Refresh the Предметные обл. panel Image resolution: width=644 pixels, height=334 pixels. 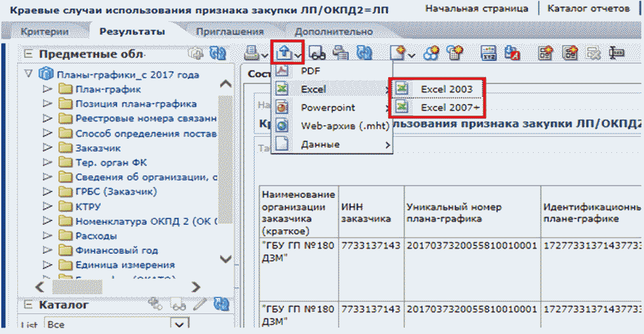point(218,54)
